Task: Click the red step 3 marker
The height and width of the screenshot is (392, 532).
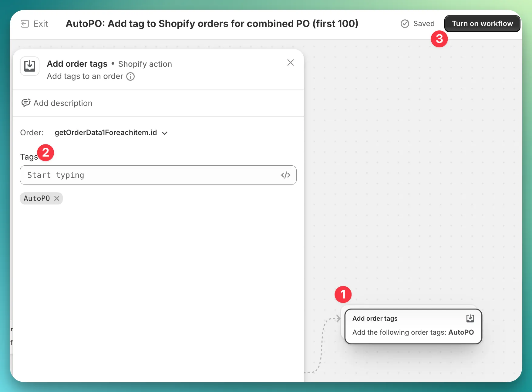Action: pos(439,39)
